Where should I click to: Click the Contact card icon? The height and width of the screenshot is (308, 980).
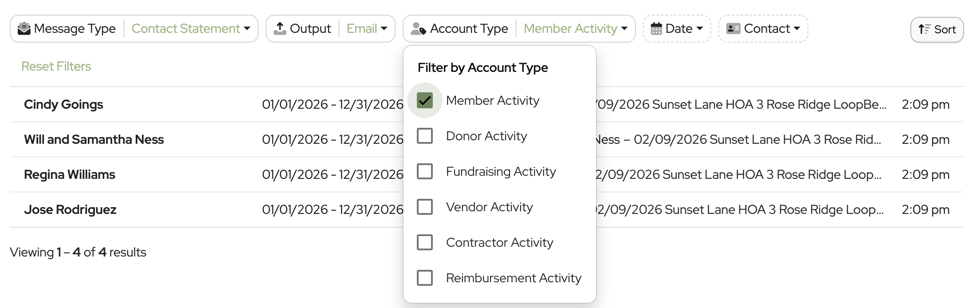733,29
